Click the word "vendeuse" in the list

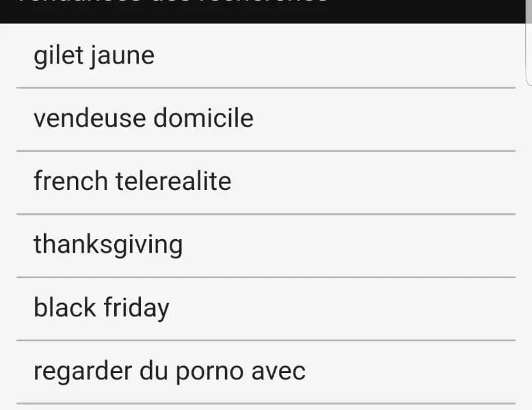[90, 119]
